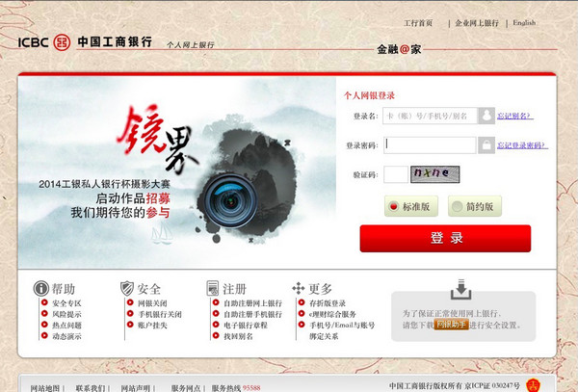Click the orange 网银助手 download button
578x392 pixels.
452,325
